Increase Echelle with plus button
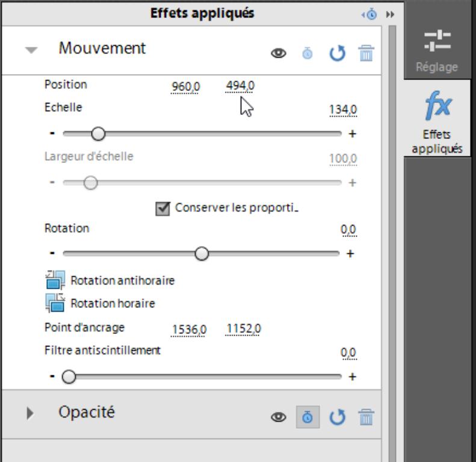Image resolution: width=476 pixels, height=462 pixels. (352, 134)
